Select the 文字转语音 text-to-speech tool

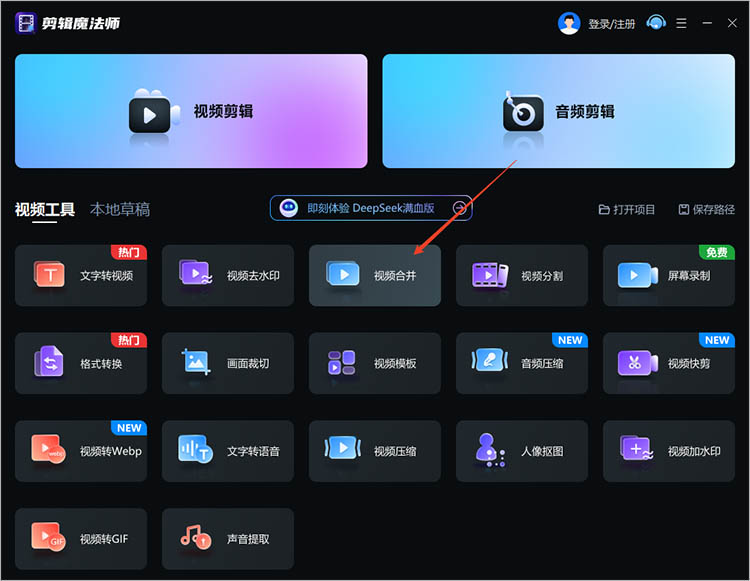(x=228, y=451)
